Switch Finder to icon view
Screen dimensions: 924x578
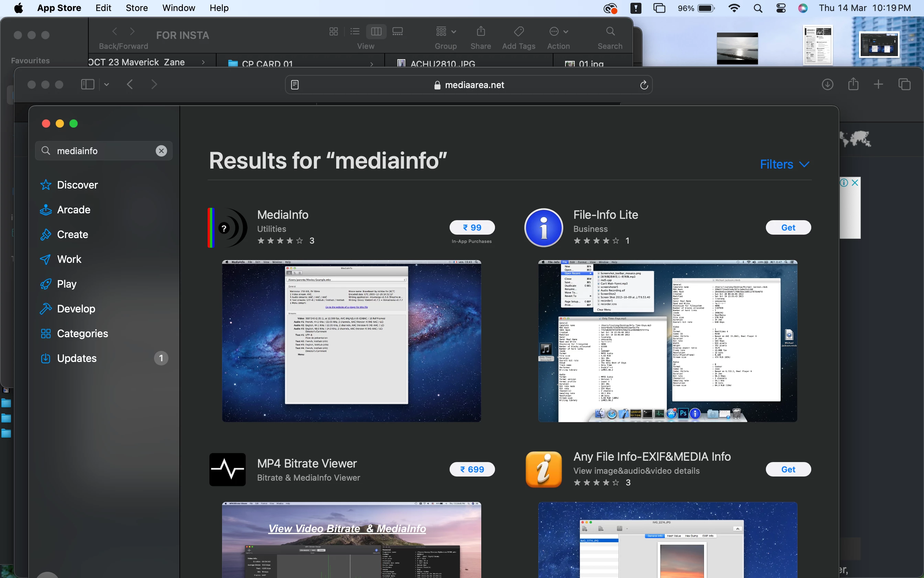(x=333, y=31)
